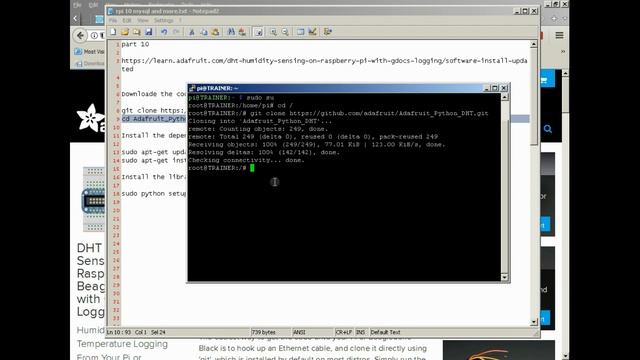Open the Edit menu in Notepad2
Image resolution: width=640 pixels, height=360 pixels.
tap(127, 20)
